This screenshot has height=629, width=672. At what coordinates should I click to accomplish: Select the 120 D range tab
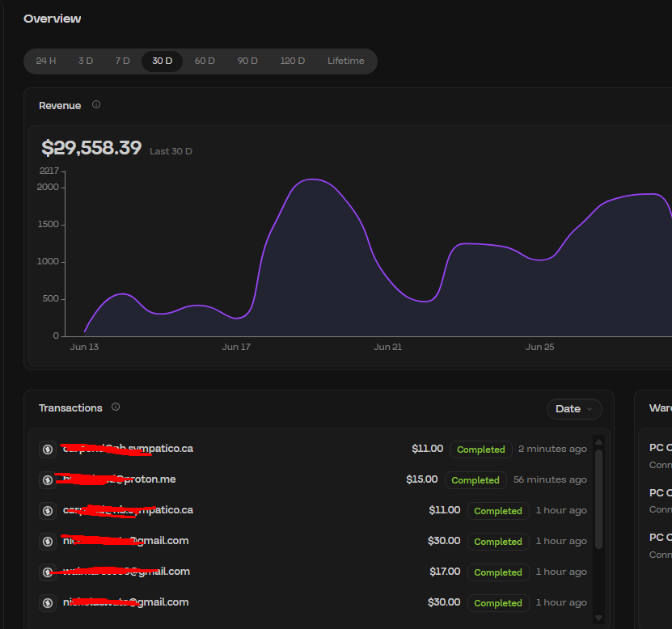point(293,61)
